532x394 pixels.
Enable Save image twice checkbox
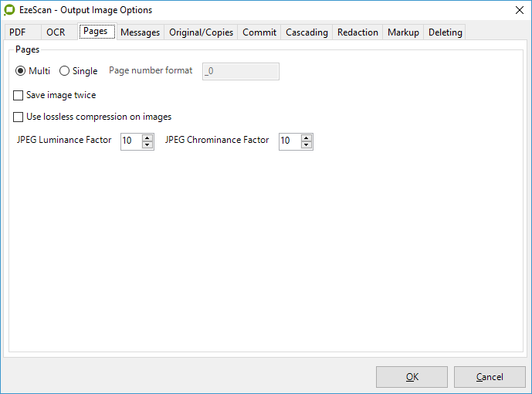coord(19,95)
